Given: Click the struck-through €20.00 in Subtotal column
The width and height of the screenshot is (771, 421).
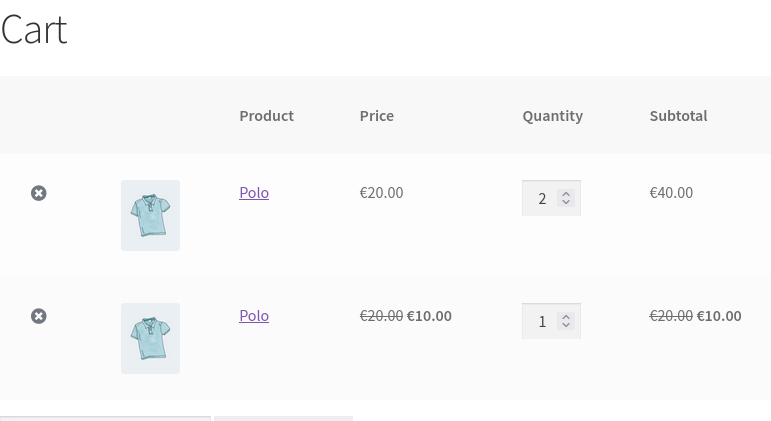Looking at the screenshot, I should click(x=671, y=316).
